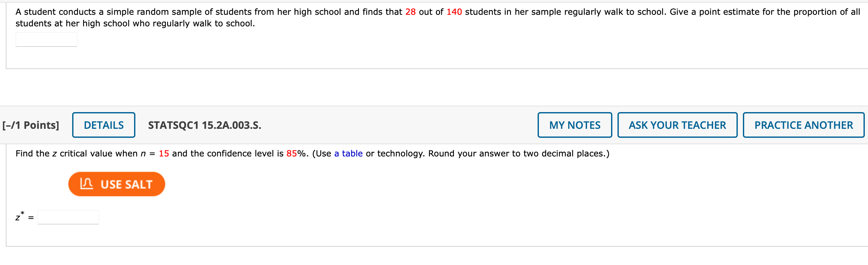Click the PRACTICE ANOTHER button
The image size is (868, 265).
tap(803, 125)
